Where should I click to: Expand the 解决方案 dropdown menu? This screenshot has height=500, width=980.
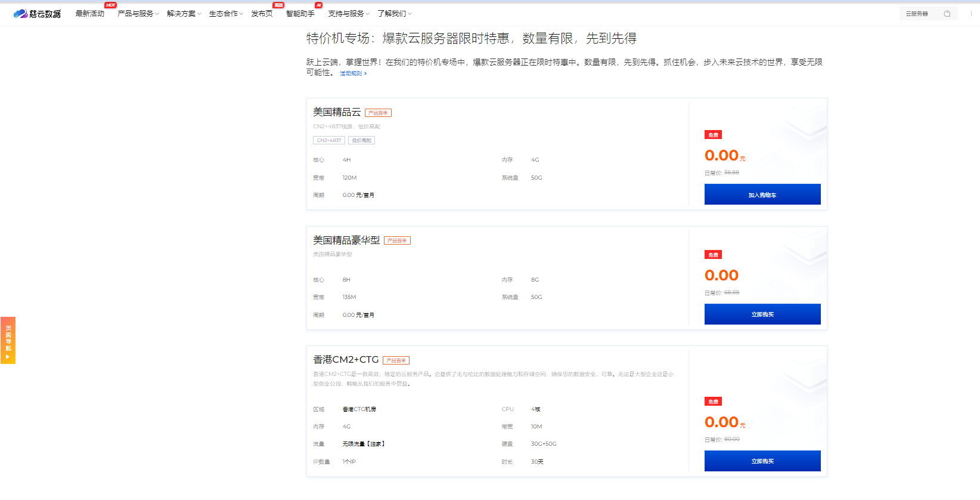pos(184,14)
